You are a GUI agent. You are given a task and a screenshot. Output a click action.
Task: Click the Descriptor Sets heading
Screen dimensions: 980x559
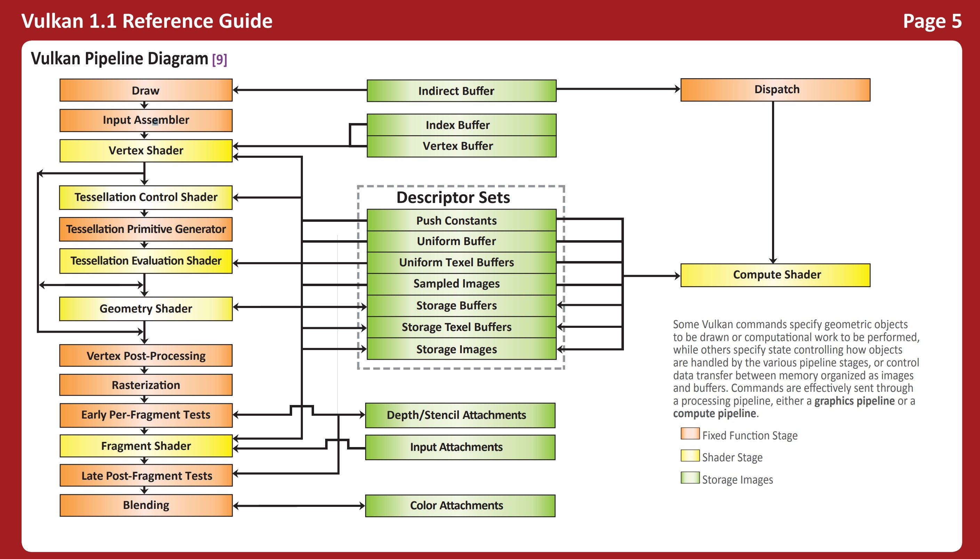(453, 198)
